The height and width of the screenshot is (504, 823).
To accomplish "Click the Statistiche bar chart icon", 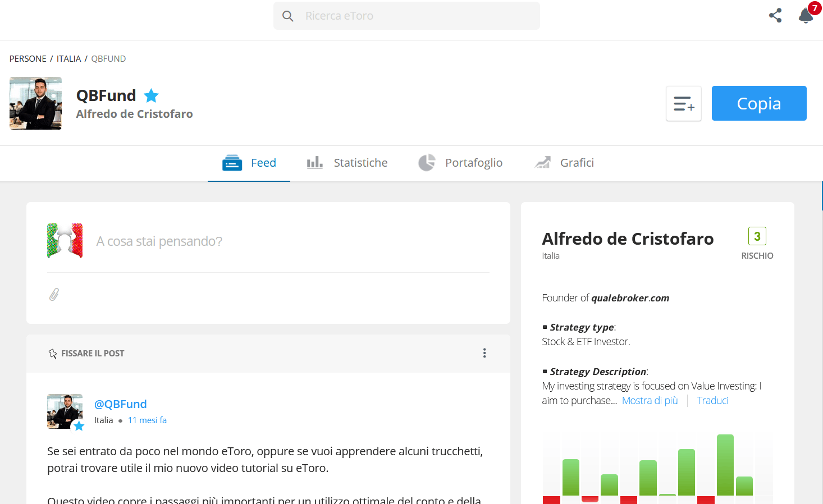I will [x=315, y=163].
